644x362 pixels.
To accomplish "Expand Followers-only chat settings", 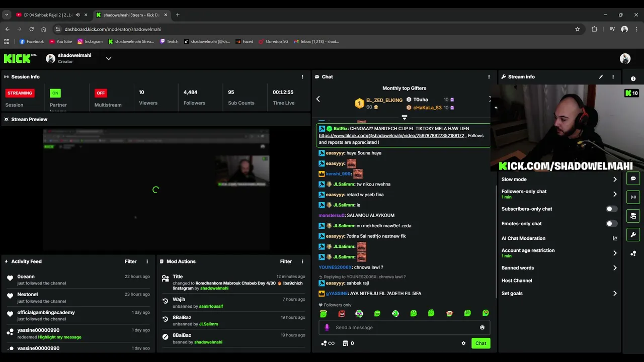I will point(615,194).
